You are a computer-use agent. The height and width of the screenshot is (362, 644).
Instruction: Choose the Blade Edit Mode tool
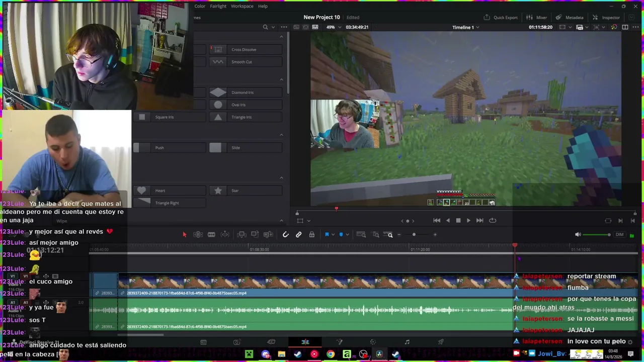211,234
